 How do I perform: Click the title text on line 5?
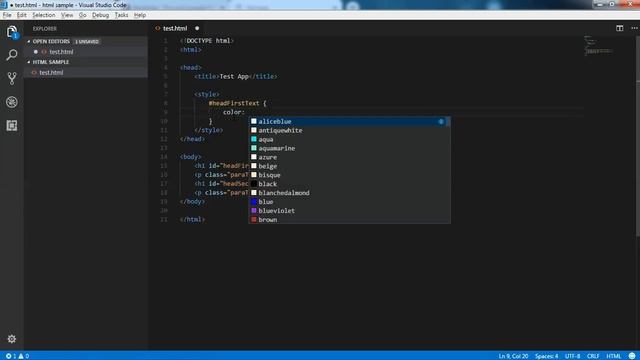pos(234,76)
